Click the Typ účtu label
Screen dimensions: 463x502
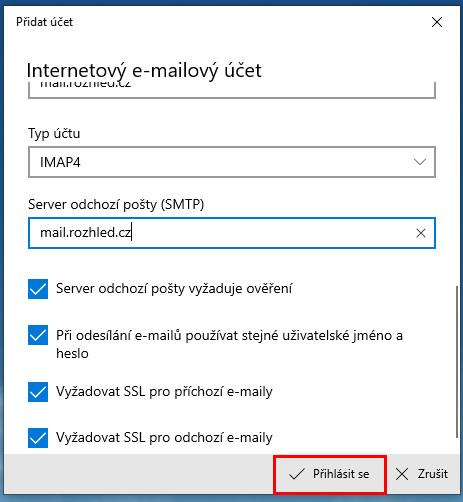coord(54,134)
